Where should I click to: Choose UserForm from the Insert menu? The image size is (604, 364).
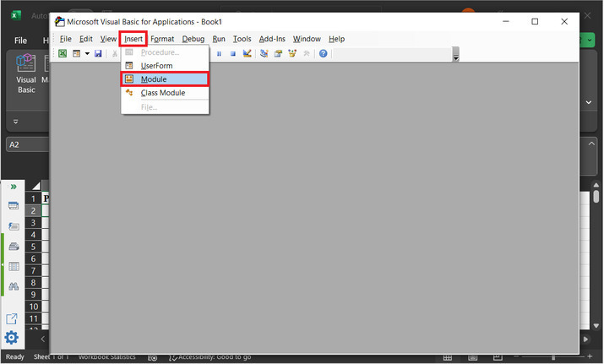coord(165,66)
